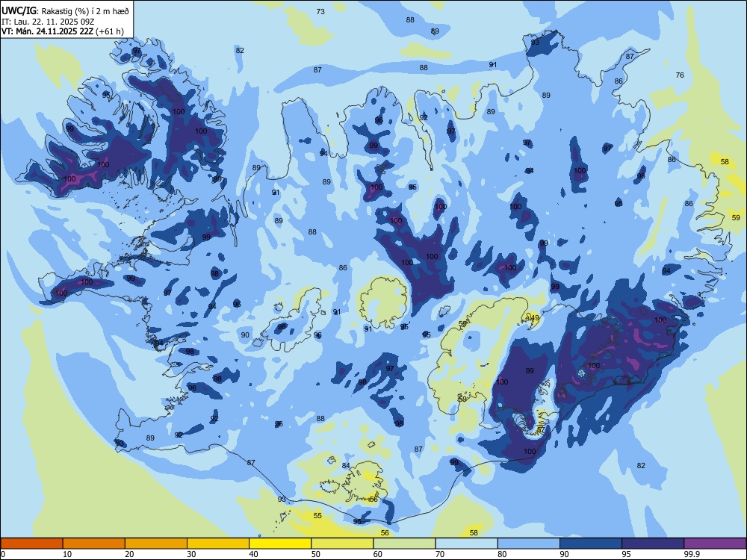Screen dimensions: 747x560
Task: Click the 10–20 orange legend swatch
Action: pyautogui.click(x=94, y=544)
